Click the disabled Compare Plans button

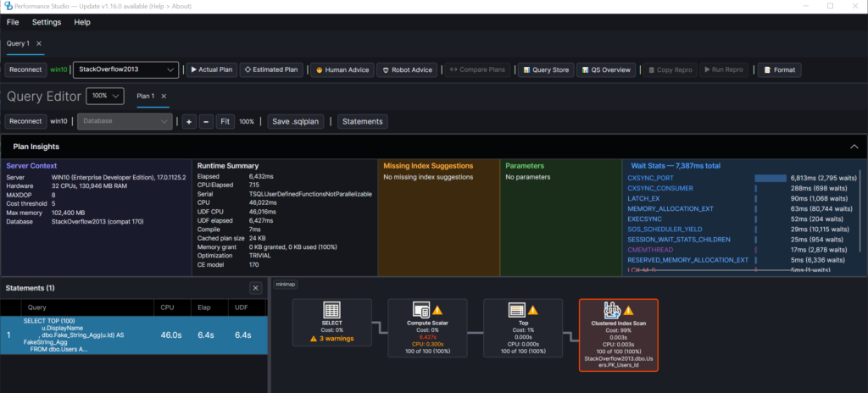coord(477,69)
